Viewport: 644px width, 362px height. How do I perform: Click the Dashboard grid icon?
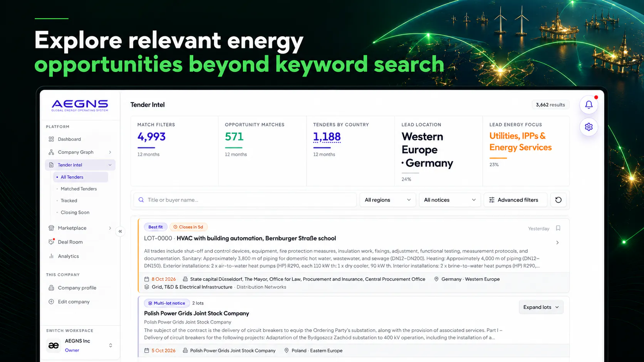(51, 139)
